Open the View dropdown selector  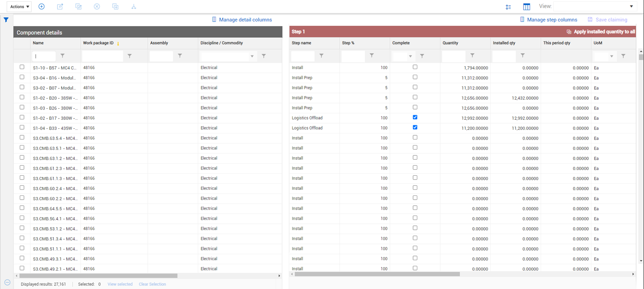click(595, 6)
